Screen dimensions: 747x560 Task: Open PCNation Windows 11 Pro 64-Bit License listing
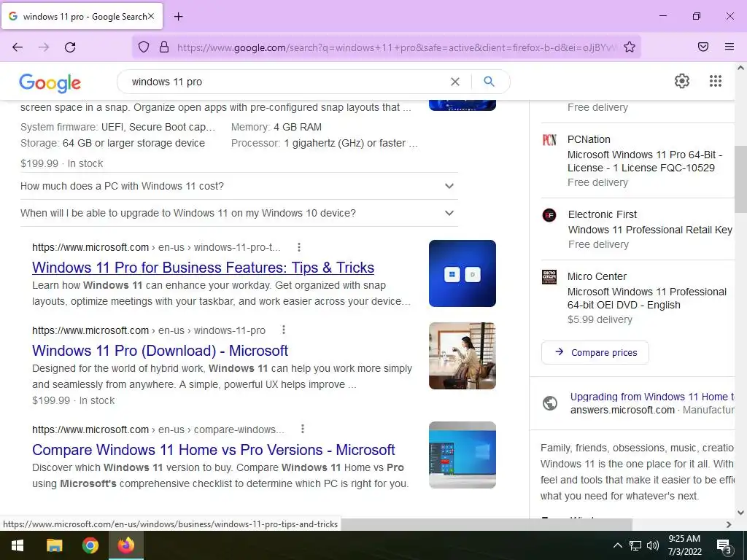(x=645, y=161)
